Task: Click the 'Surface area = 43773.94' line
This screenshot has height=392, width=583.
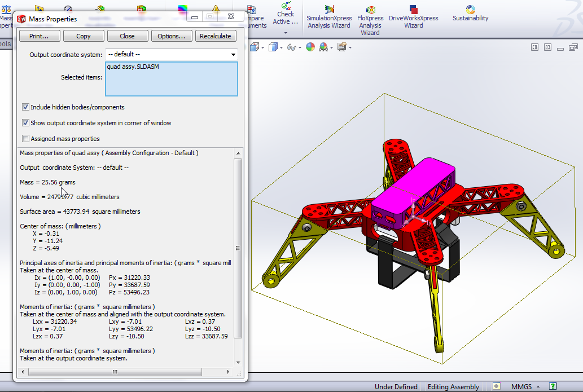Action: (80, 212)
